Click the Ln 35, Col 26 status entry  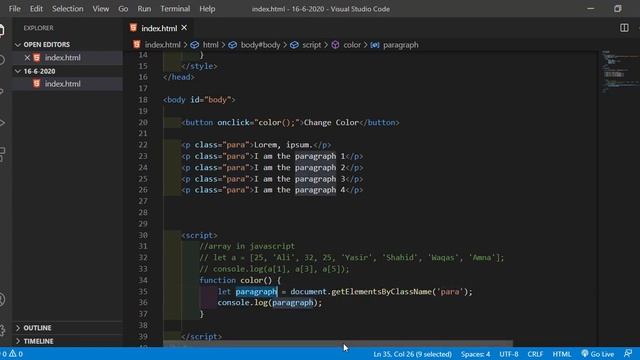[412, 354]
